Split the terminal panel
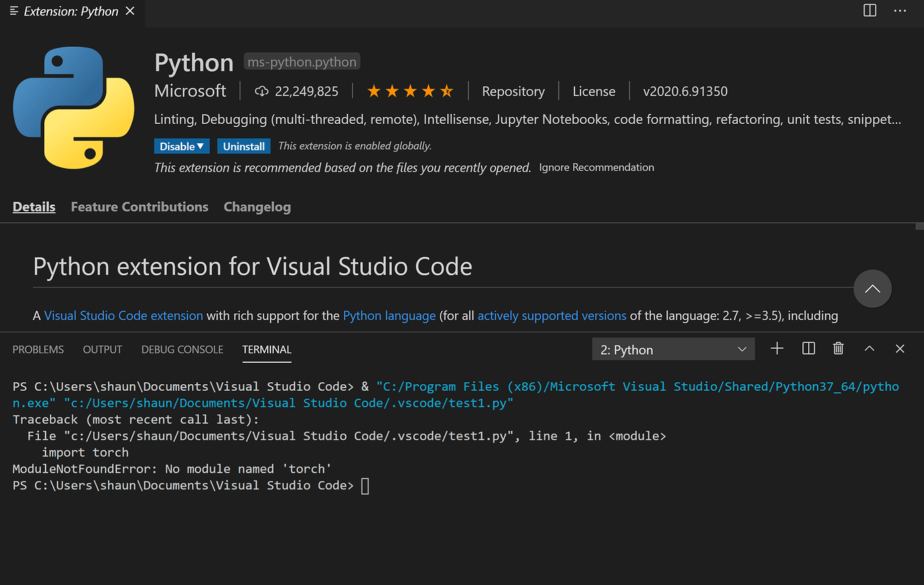This screenshot has width=924, height=585. [808, 349]
